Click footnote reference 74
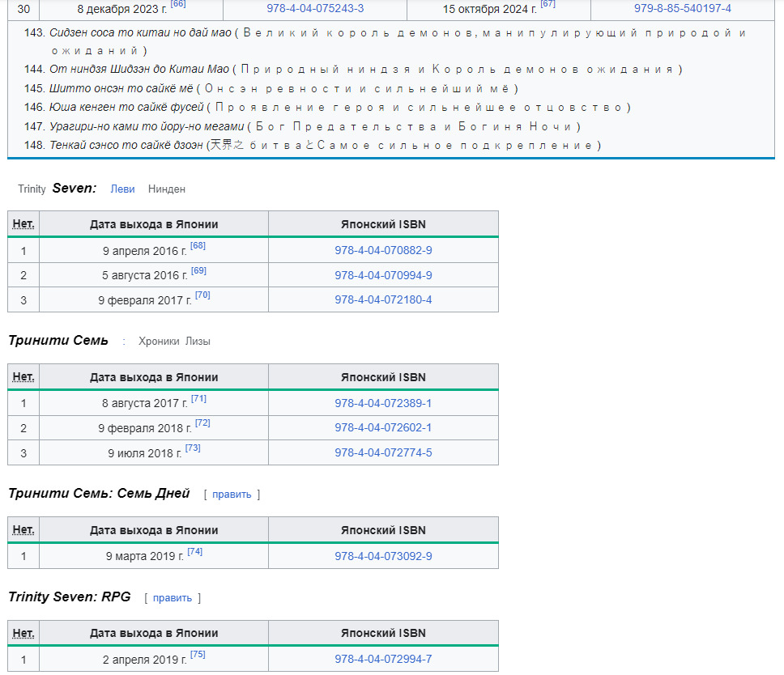 194,552
